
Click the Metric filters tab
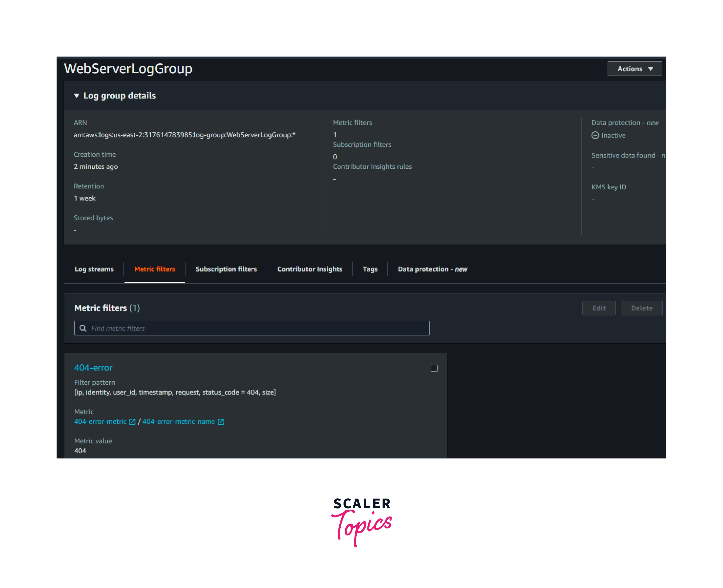(155, 269)
